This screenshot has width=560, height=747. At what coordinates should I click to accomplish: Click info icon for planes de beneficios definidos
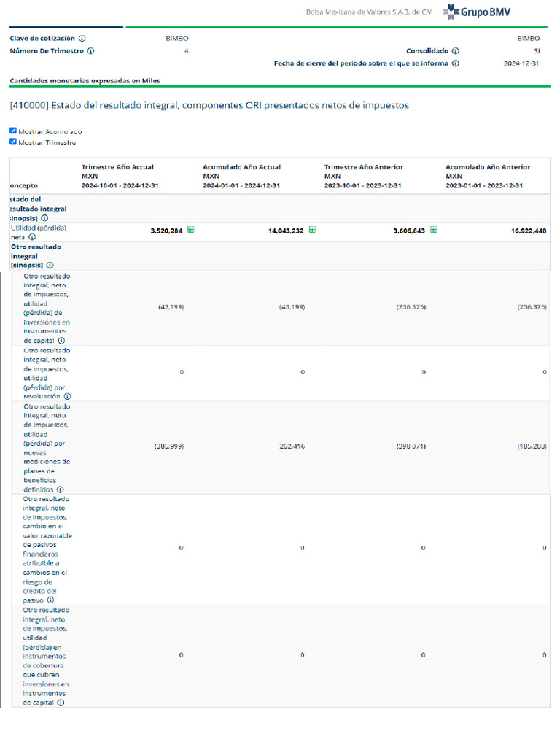click(x=61, y=489)
